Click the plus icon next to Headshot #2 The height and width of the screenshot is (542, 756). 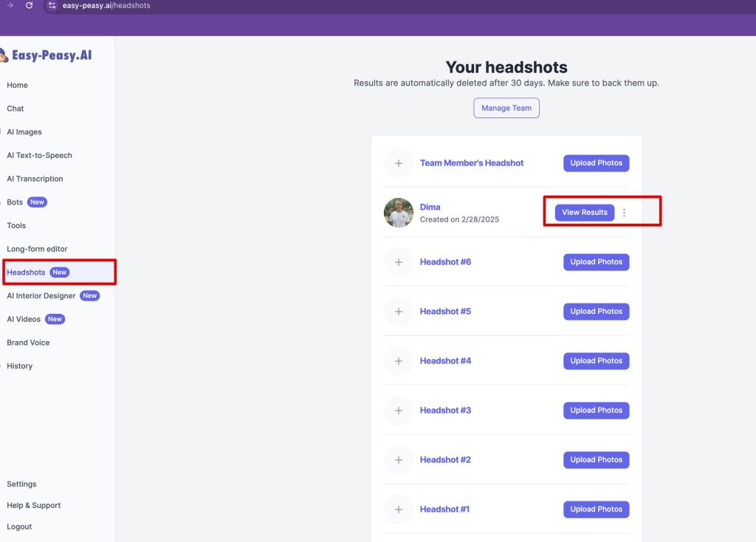399,460
